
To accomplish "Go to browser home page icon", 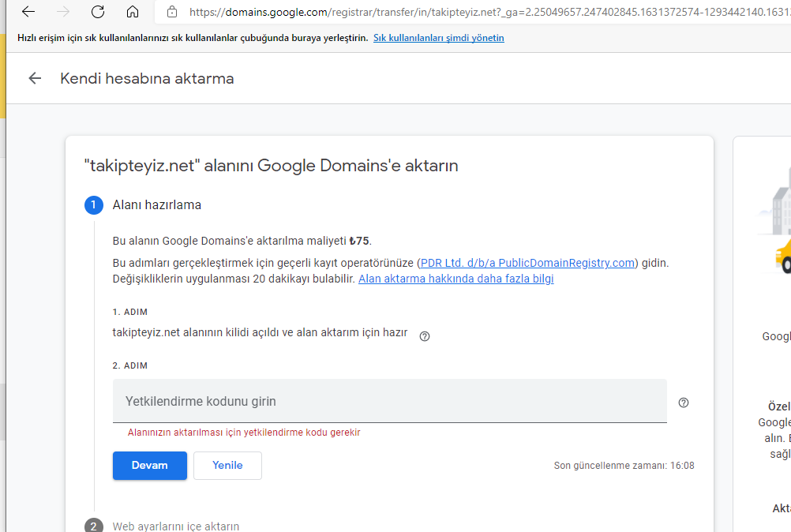I will point(132,12).
